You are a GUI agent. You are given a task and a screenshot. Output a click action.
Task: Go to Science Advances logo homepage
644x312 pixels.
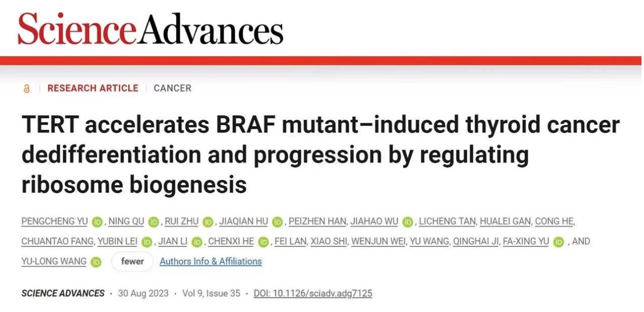(151, 28)
